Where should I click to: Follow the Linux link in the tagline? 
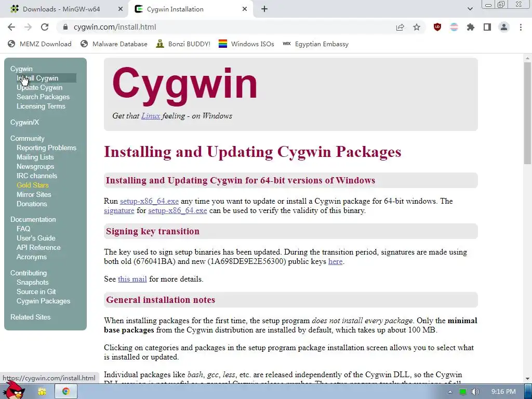[x=151, y=116]
